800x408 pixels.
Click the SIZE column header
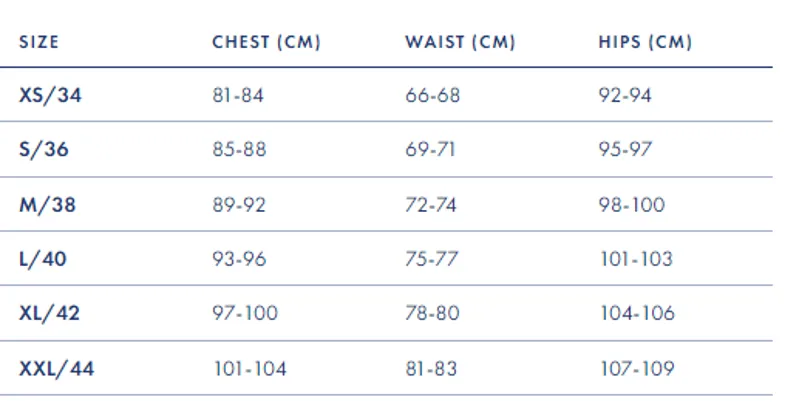[39, 42]
